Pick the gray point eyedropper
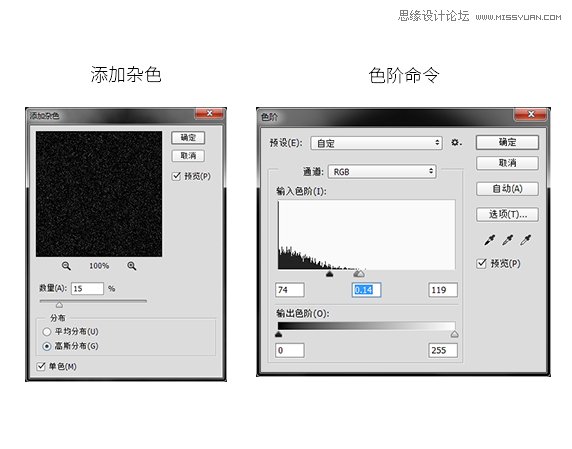The width and height of the screenshot is (572, 449). click(507, 240)
